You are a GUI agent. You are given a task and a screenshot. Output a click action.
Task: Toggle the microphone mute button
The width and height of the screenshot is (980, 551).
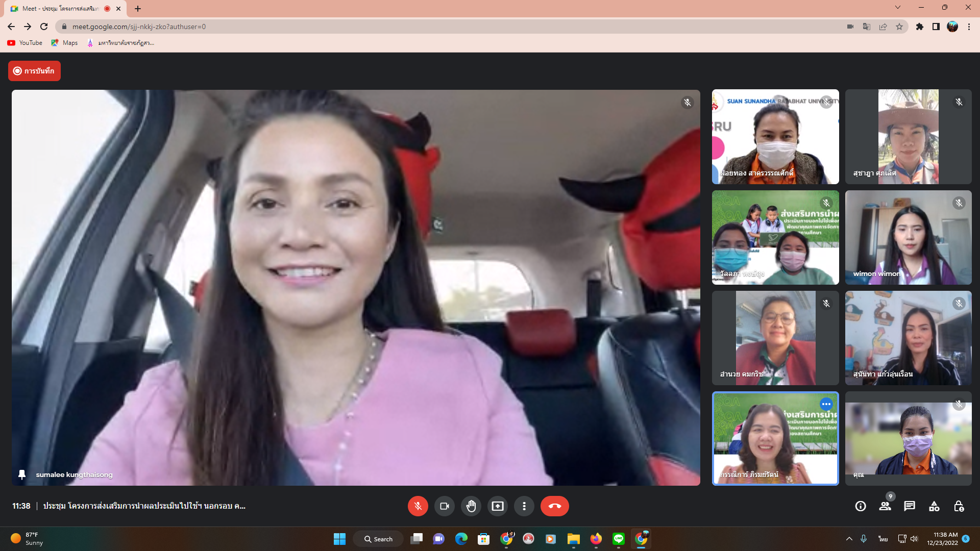click(x=418, y=506)
